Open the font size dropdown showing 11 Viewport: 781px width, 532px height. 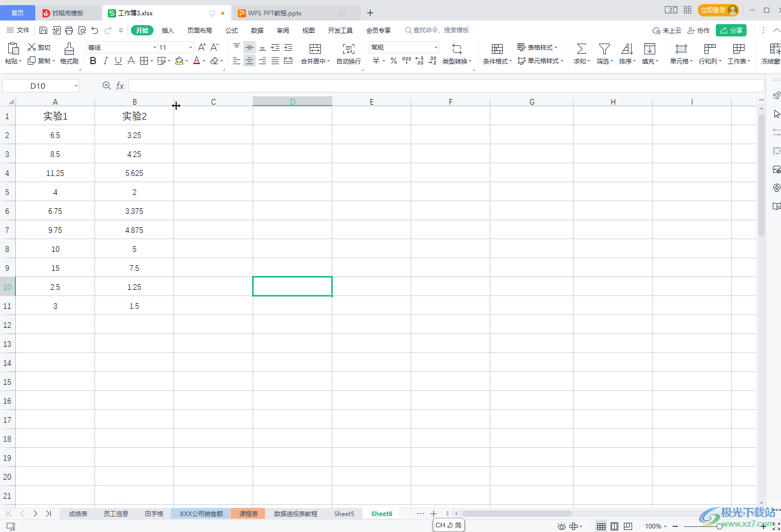pyautogui.click(x=191, y=47)
